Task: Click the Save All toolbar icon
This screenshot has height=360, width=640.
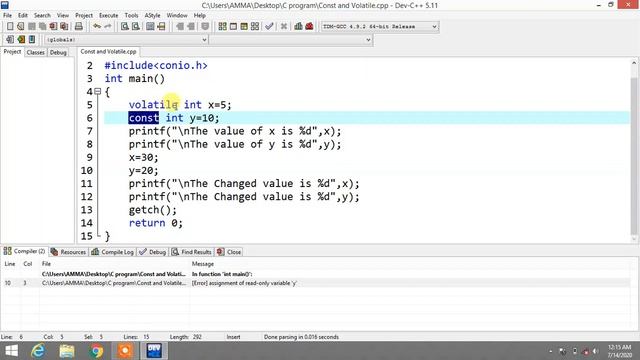Action: pos(42,27)
